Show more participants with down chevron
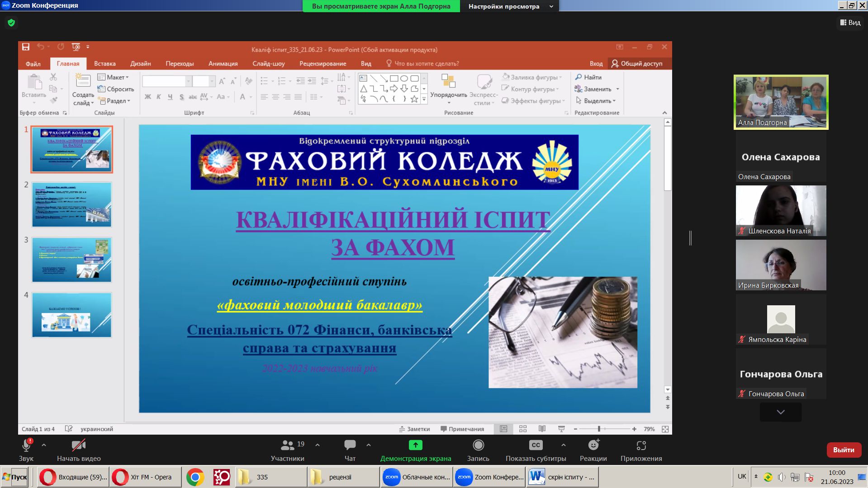 pos(781,412)
